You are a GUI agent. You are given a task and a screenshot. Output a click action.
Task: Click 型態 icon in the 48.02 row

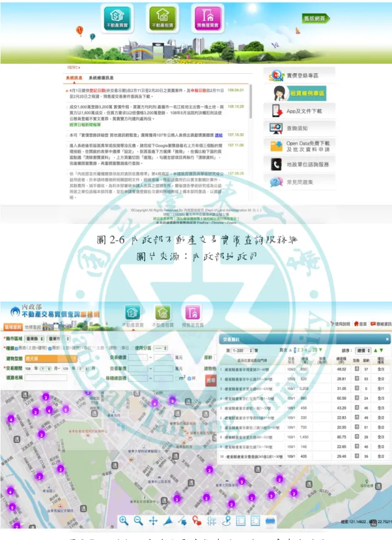356,369
